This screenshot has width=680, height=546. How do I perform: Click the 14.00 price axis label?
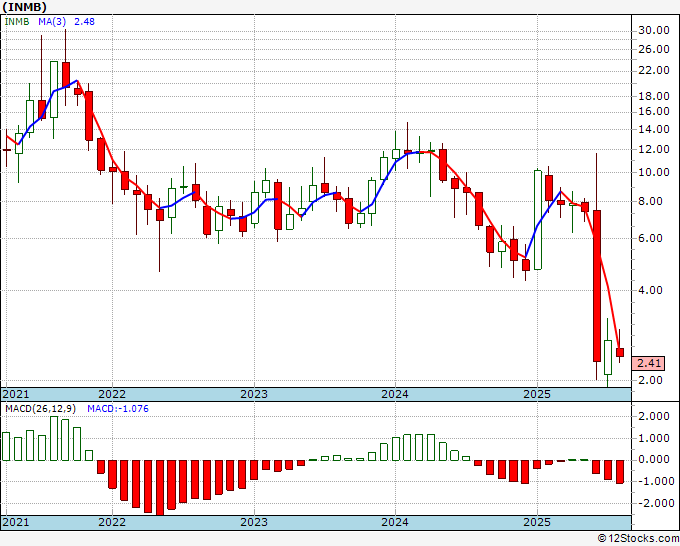[x=654, y=129]
